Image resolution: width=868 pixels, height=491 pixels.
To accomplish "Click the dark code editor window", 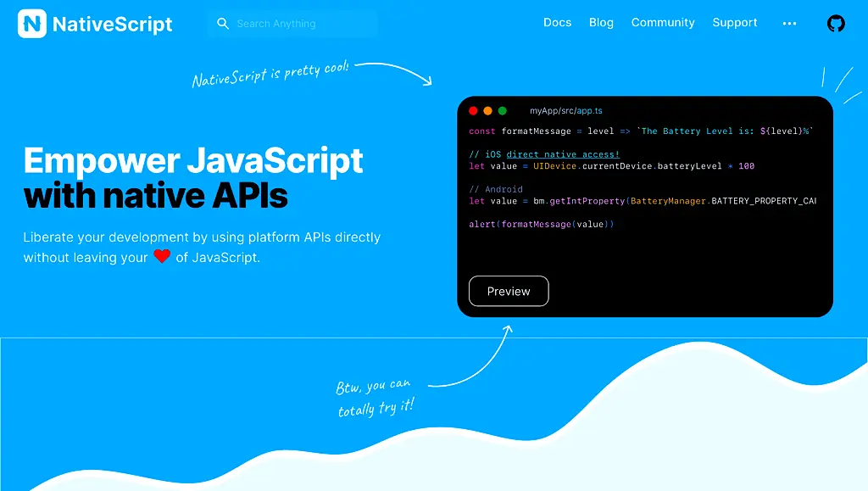I will click(646, 206).
